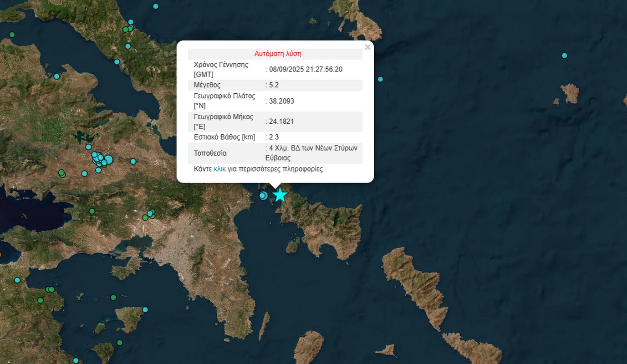627x364 pixels.
Task: Open the 'κλικ' link for more information
Action: click(x=219, y=169)
